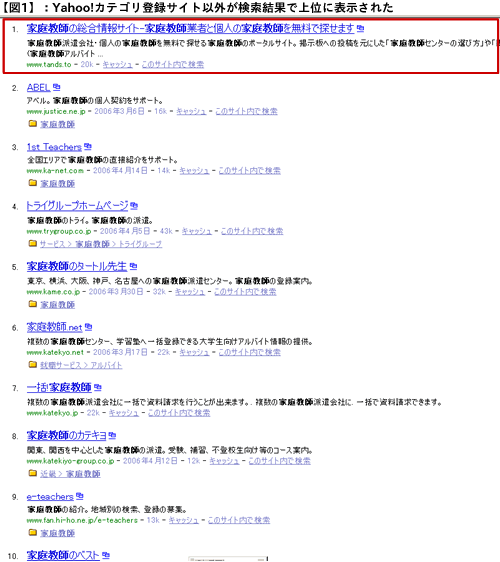Open 家庭教師 category link under e-teachers
The image size is (500, 562).
(x=57, y=533)
